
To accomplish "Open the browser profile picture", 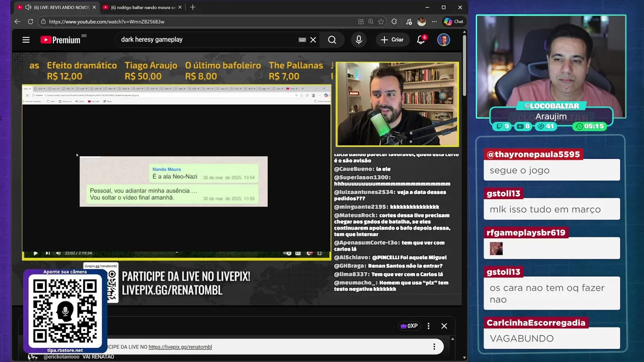I will tap(422, 22).
